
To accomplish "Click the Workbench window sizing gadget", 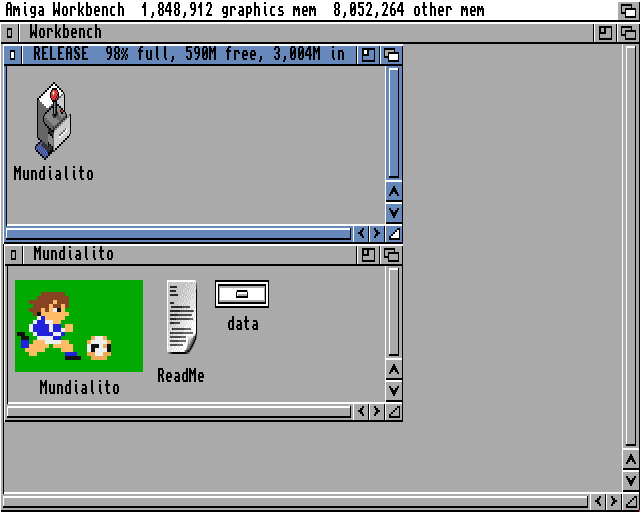I will pos(631,501).
